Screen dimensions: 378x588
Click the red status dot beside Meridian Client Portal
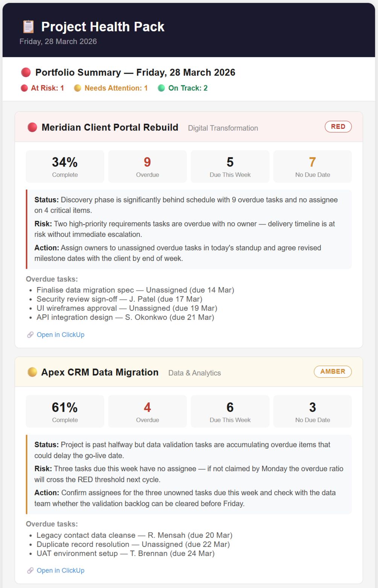[32, 127]
